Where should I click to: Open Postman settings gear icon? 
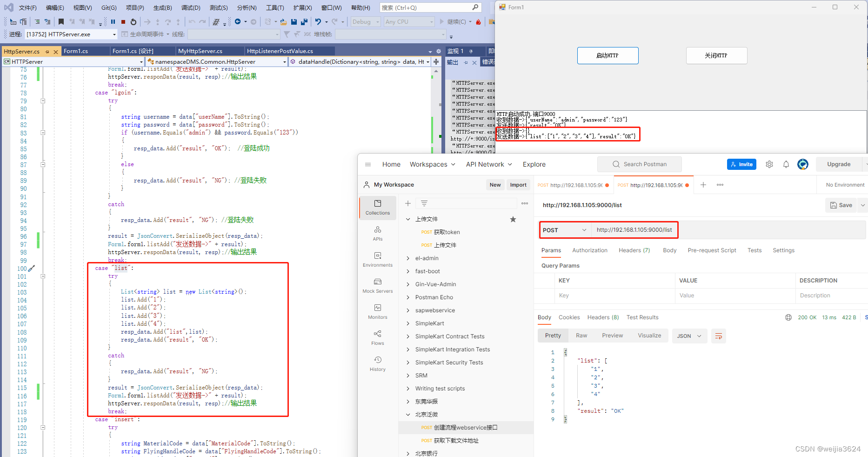[x=769, y=164]
